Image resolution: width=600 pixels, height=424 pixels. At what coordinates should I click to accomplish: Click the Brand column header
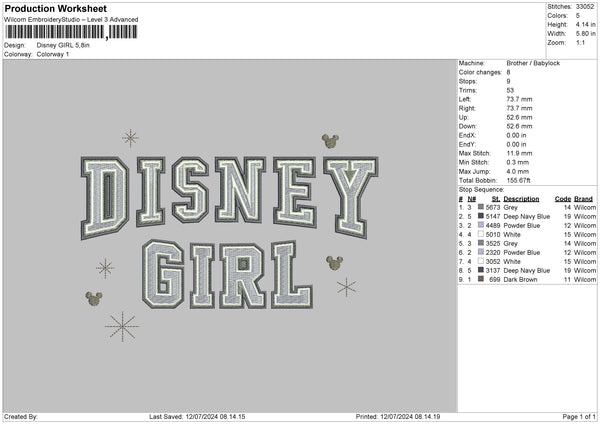coord(583,198)
